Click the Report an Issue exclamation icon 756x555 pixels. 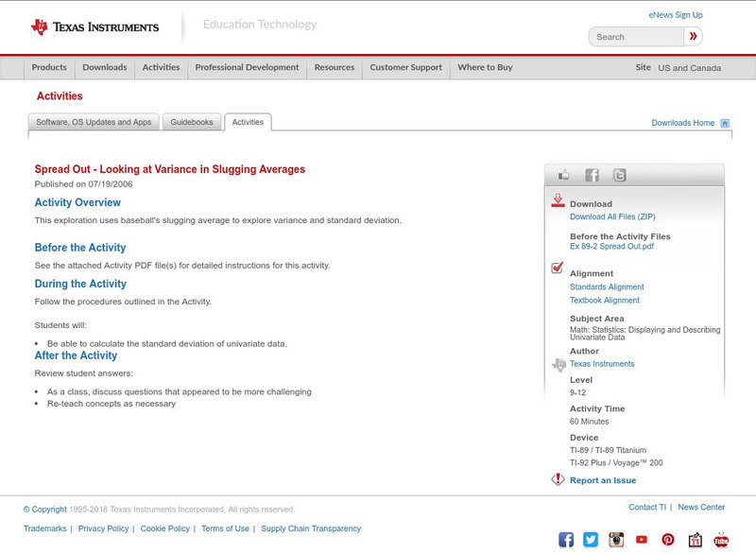click(x=558, y=479)
